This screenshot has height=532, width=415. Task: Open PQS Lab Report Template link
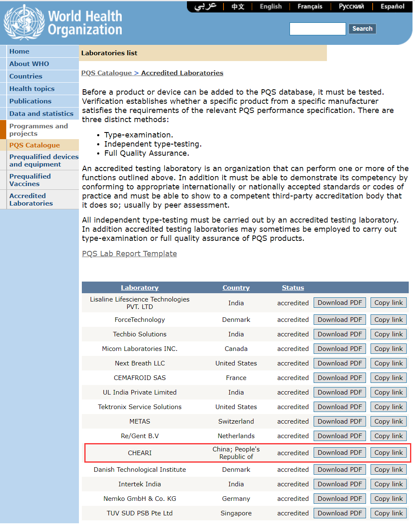point(130,254)
